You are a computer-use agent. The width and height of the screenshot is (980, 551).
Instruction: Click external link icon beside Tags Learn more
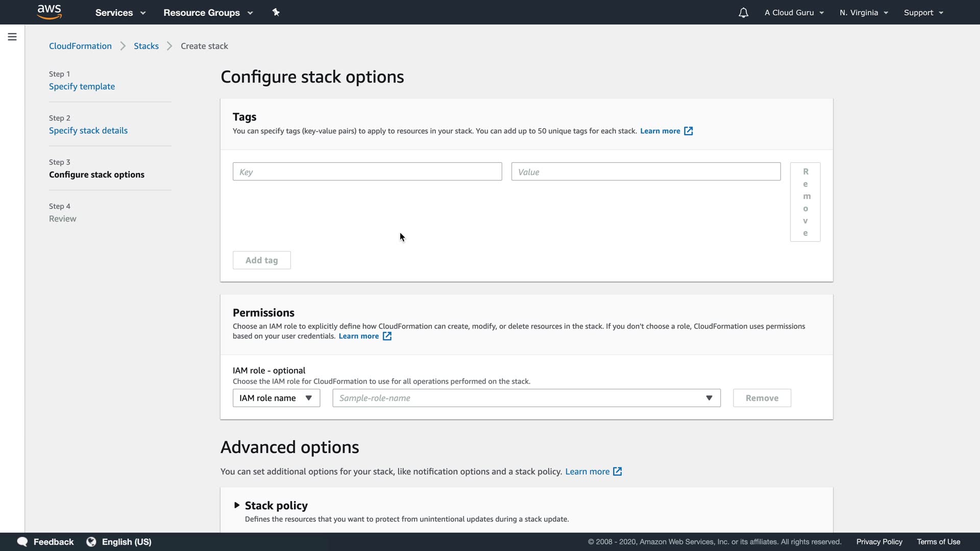[689, 131]
